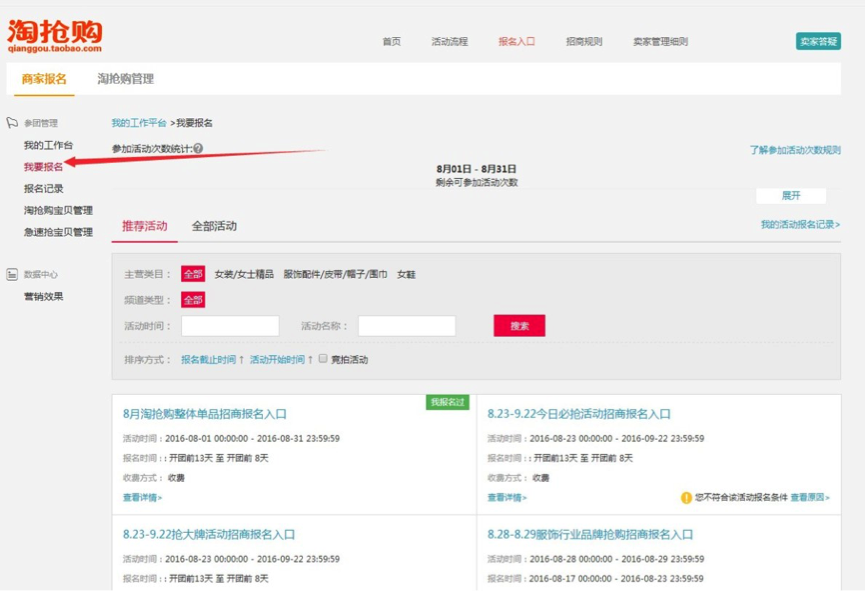Image resolution: width=866 pixels, height=591 pixels.
Task: Click 查看详情 under the 8月淘抢购整体单品 activity
Action: 142,498
